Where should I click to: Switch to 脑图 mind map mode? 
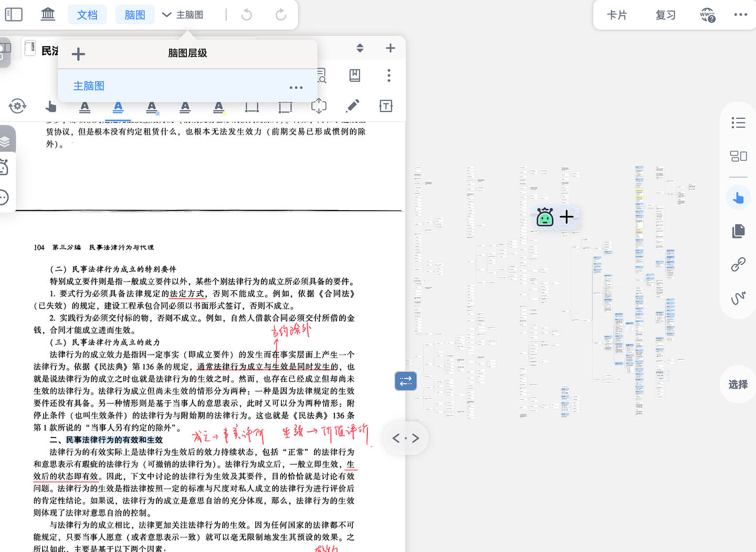(135, 15)
